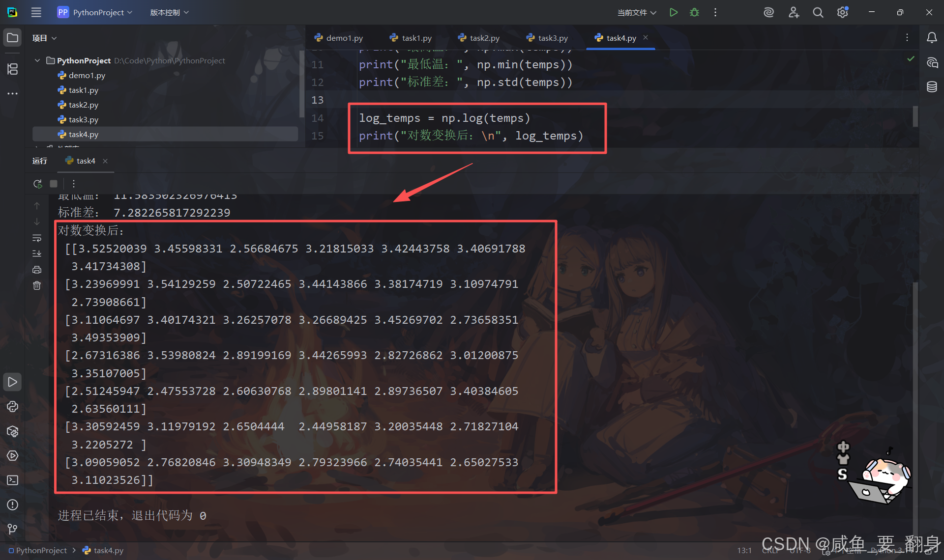Open the Git version control tool window
This screenshot has height=560, width=944.
coord(12,529)
